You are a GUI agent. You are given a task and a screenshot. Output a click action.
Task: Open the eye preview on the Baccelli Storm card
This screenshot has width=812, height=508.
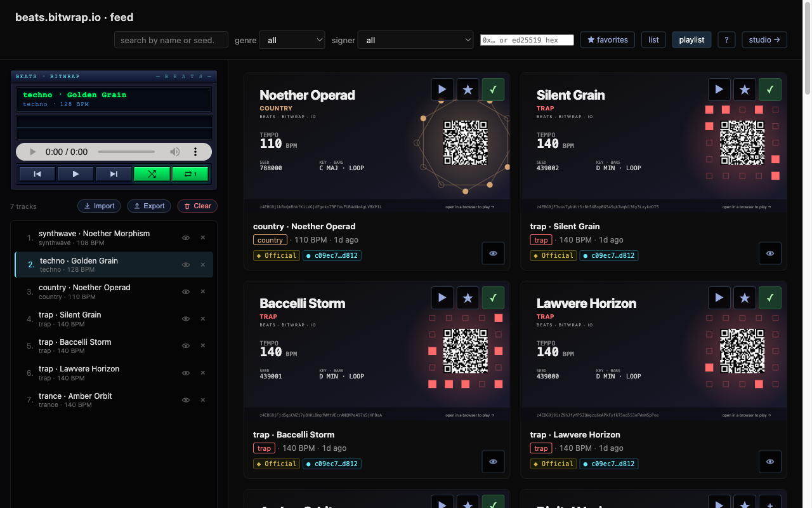(x=493, y=462)
